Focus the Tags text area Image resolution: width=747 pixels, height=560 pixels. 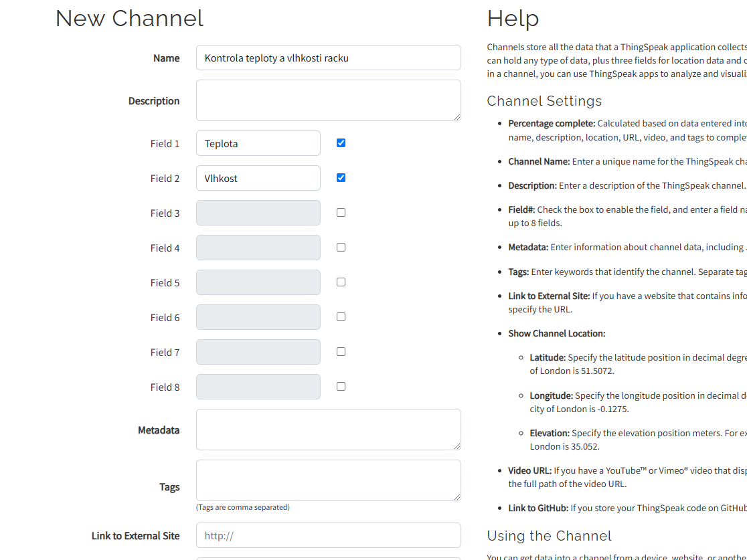328,480
